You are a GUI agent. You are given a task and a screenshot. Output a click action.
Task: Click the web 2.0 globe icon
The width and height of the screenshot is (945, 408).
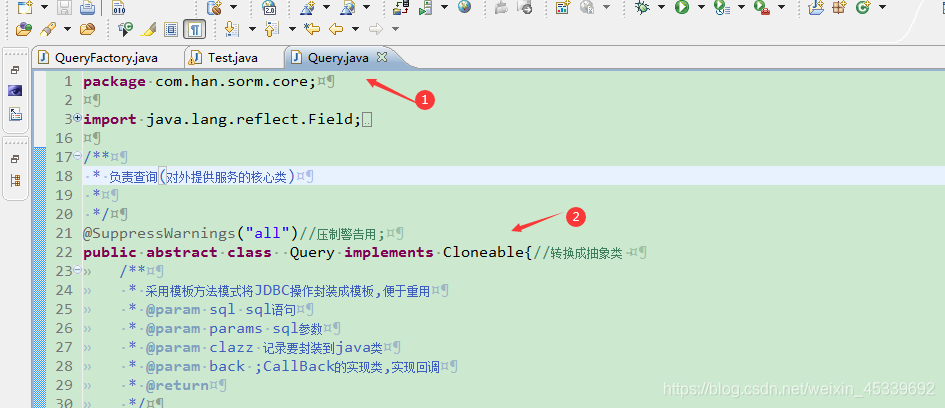point(269,7)
